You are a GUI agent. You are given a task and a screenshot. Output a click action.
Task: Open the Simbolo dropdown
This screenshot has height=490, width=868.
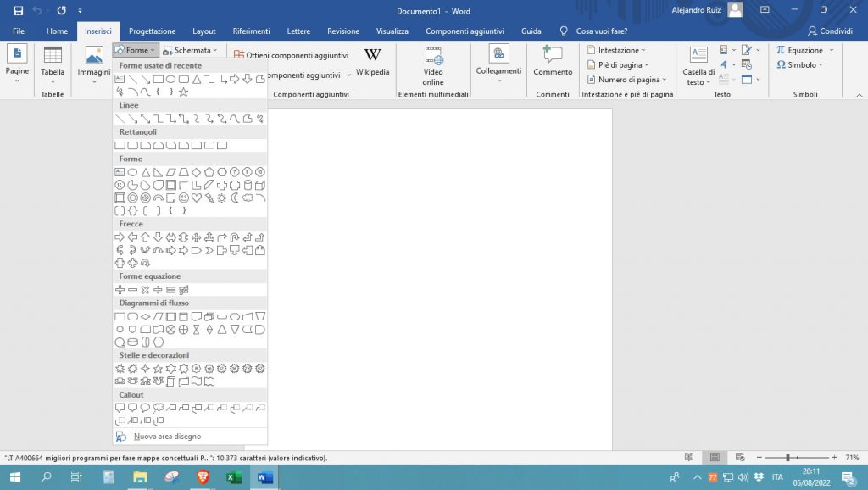pyautogui.click(x=801, y=64)
